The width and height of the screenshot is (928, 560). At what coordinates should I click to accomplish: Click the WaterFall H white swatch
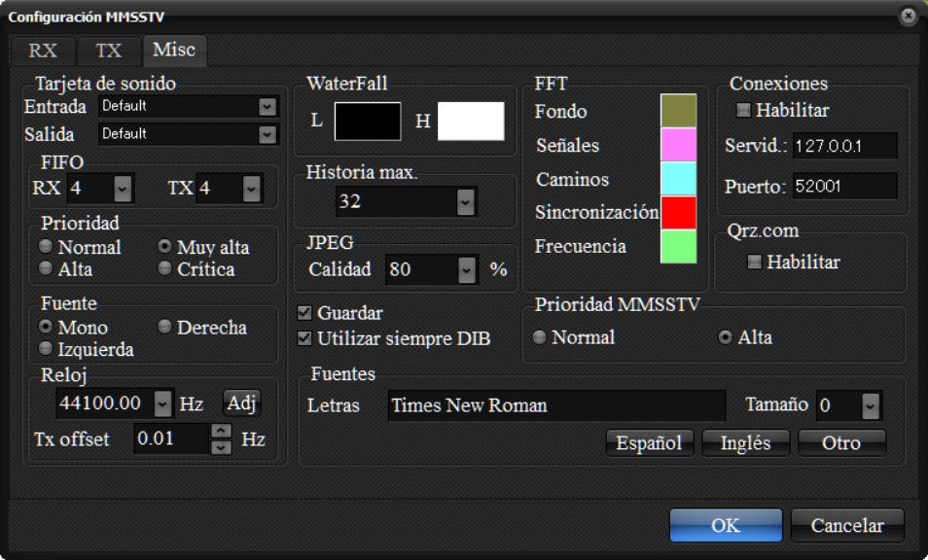click(x=471, y=122)
